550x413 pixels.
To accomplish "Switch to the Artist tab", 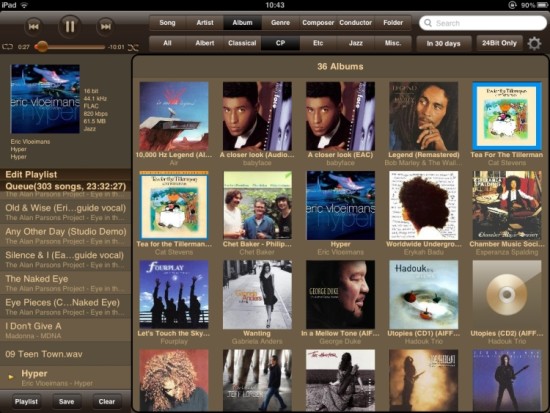I will click(x=205, y=23).
